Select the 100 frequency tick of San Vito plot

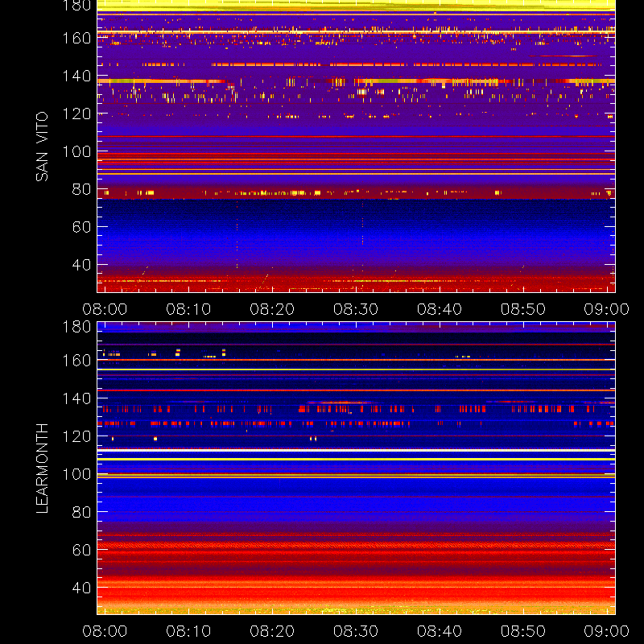(x=76, y=151)
